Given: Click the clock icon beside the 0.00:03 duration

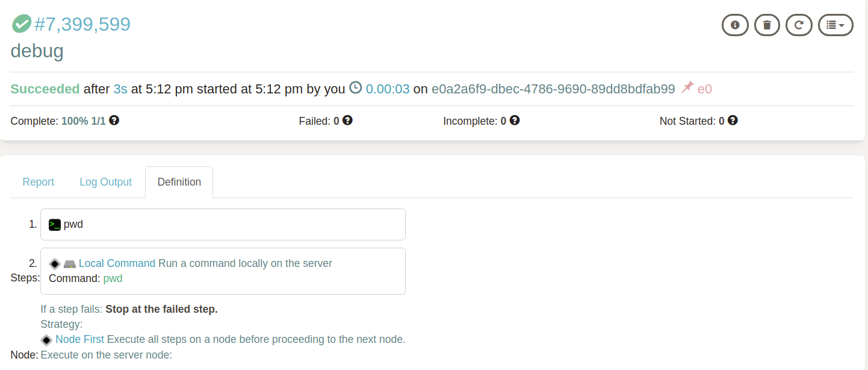Looking at the screenshot, I should point(355,88).
